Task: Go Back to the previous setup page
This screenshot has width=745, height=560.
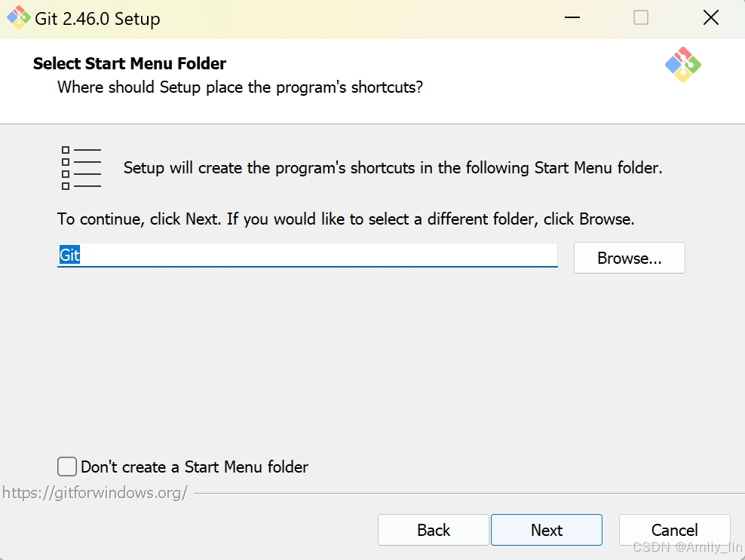Action: coord(434,530)
